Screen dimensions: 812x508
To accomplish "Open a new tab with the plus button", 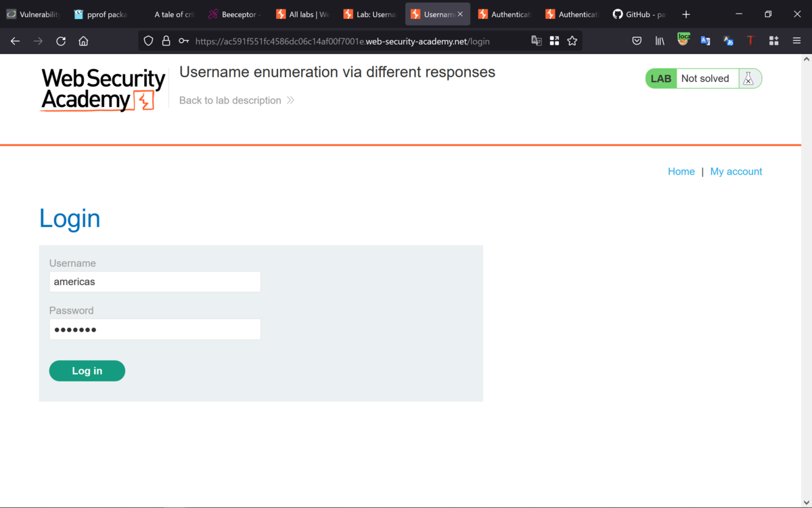I will [685, 14].
